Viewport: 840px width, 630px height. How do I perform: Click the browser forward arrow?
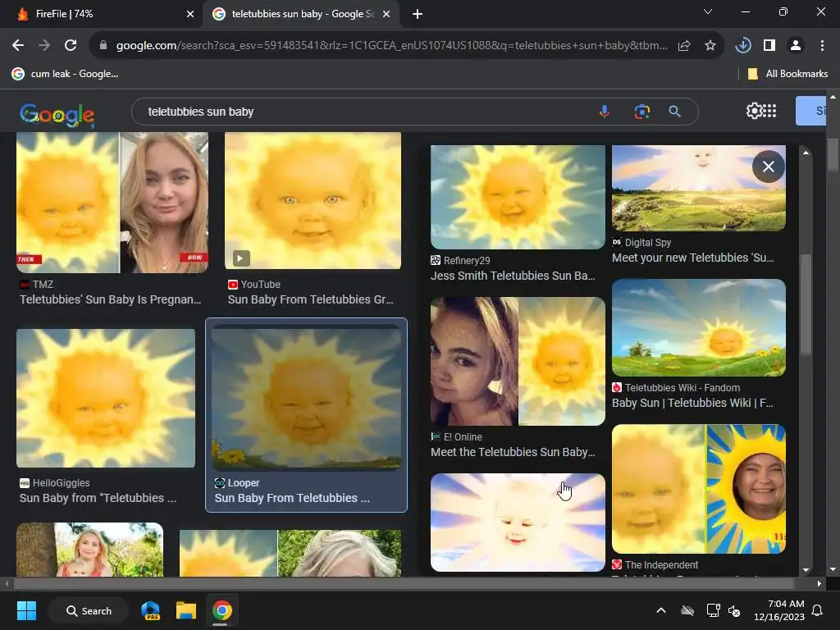point(44,46)
